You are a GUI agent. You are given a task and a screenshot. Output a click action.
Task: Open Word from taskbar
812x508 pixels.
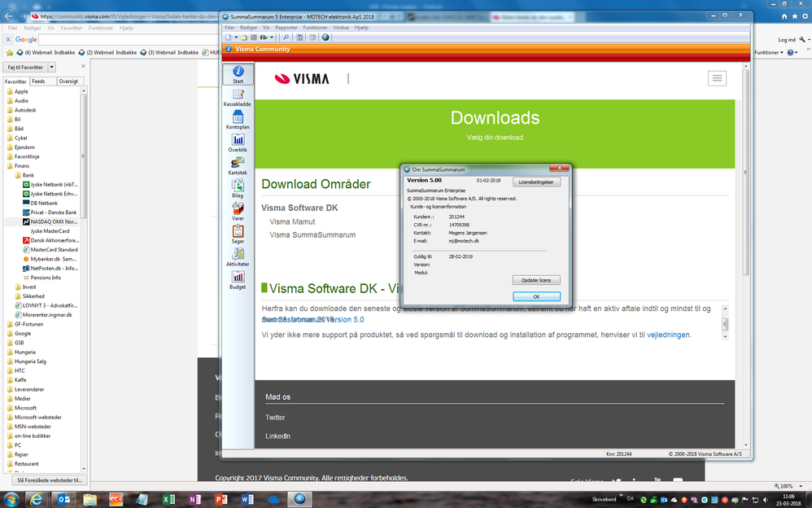coord(247,500)
